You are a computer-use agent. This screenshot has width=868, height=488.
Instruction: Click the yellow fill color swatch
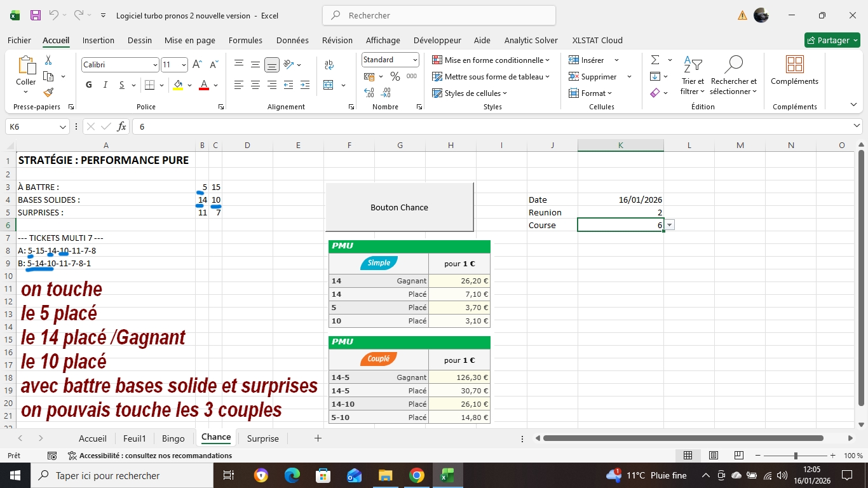(x=178, y=85)
